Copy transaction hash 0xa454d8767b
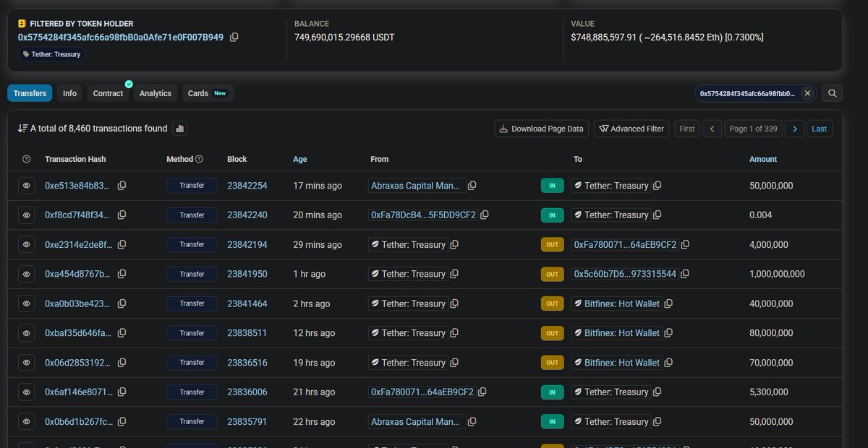The height and width of the screenshot is (448, 868). point(122,275)
